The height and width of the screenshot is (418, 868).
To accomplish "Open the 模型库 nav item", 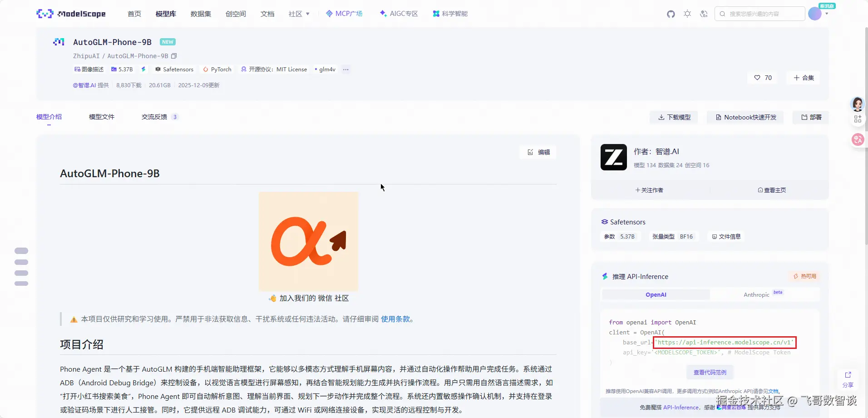I will 166,14.
